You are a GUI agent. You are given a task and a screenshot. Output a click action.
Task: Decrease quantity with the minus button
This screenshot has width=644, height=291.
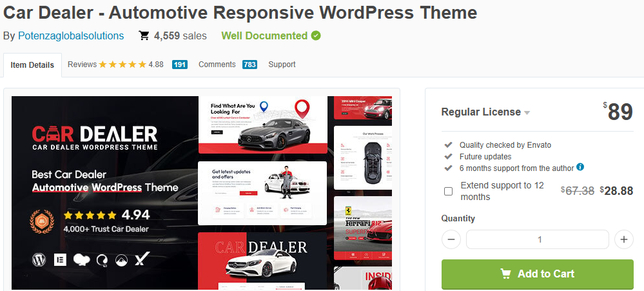[x=451, y=239]
